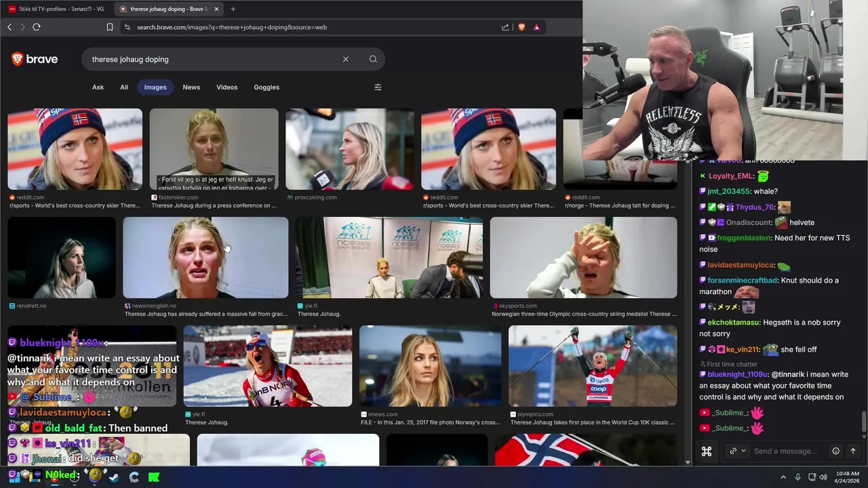868x488 pixels.
Task: Open the Videos tab
Action: [x=227, y=87]
